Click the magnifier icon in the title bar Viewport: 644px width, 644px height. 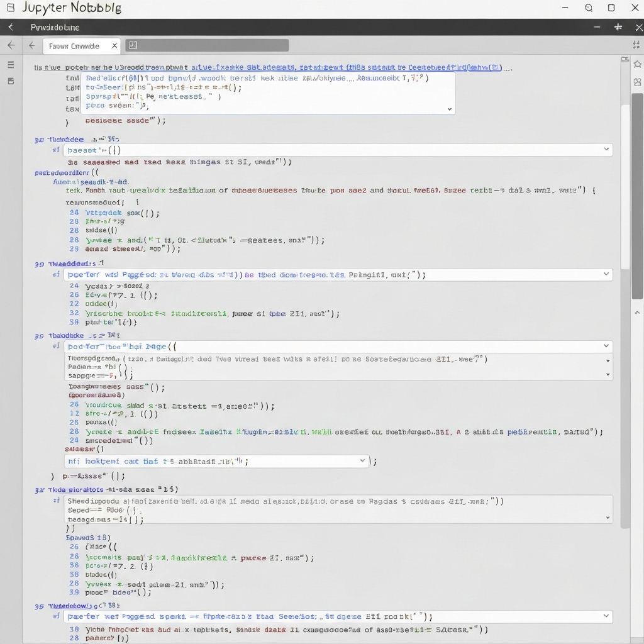[588, 8]
